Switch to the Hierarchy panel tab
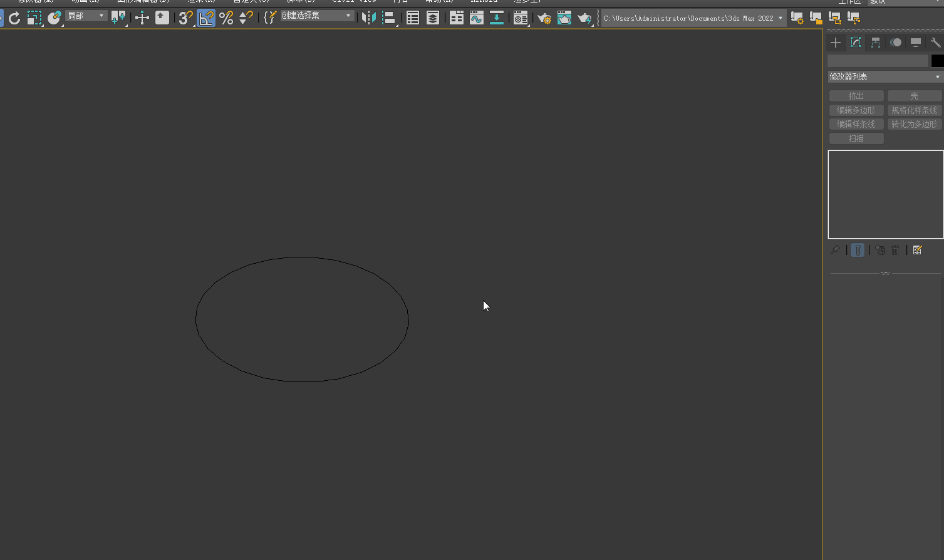Screen dimensions: 944x560 click(876, 43)
